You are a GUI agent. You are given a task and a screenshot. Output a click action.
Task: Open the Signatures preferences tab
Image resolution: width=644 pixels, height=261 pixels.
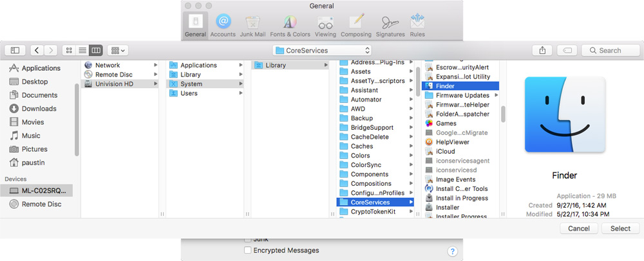(x=390, y=26)
